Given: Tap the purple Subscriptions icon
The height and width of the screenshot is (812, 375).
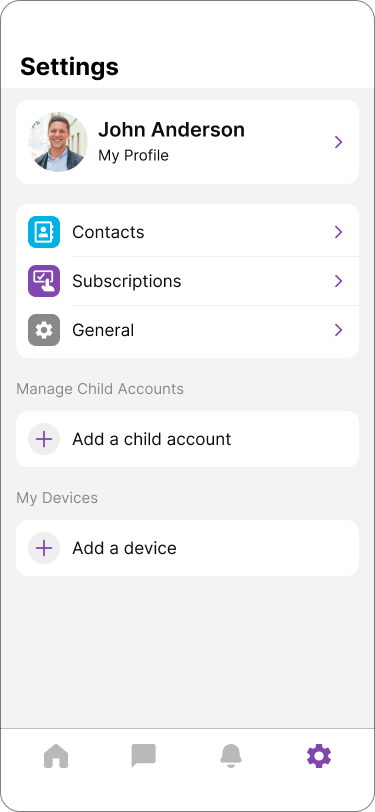Looking at the screenshot, I should pos(44,281).
